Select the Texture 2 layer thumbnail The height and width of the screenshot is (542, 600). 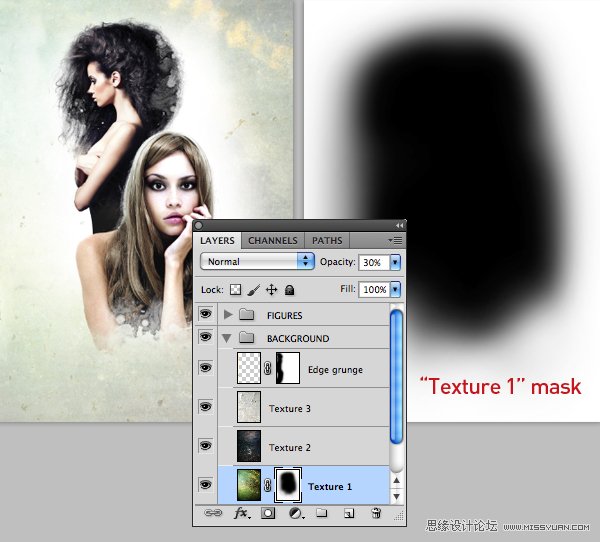(249, 446)
